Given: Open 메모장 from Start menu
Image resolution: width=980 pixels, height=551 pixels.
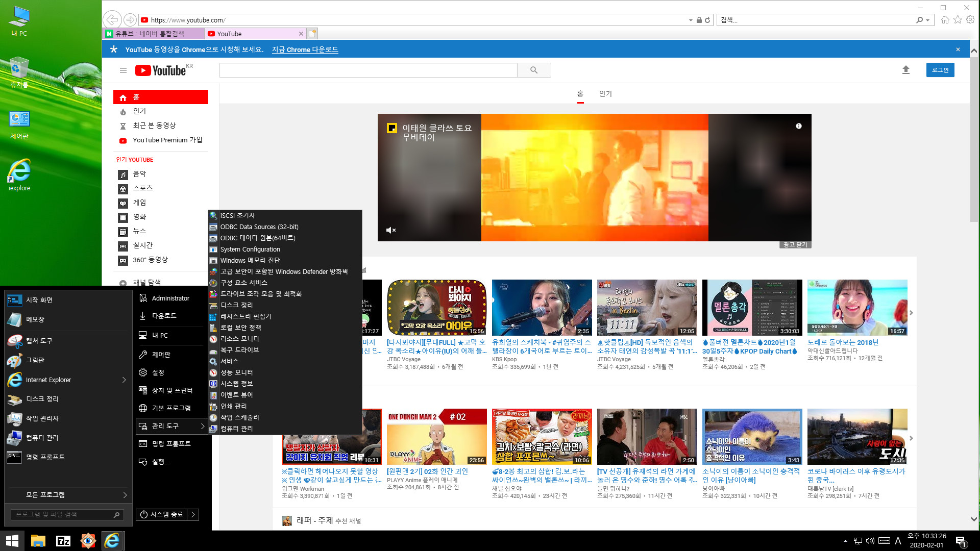Looking at the screenshot, I should (68, 319).
